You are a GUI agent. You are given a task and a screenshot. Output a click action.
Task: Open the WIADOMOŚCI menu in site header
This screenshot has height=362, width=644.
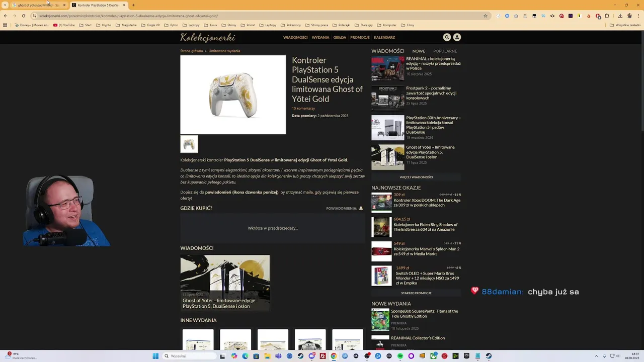click(x=295, y=38)
